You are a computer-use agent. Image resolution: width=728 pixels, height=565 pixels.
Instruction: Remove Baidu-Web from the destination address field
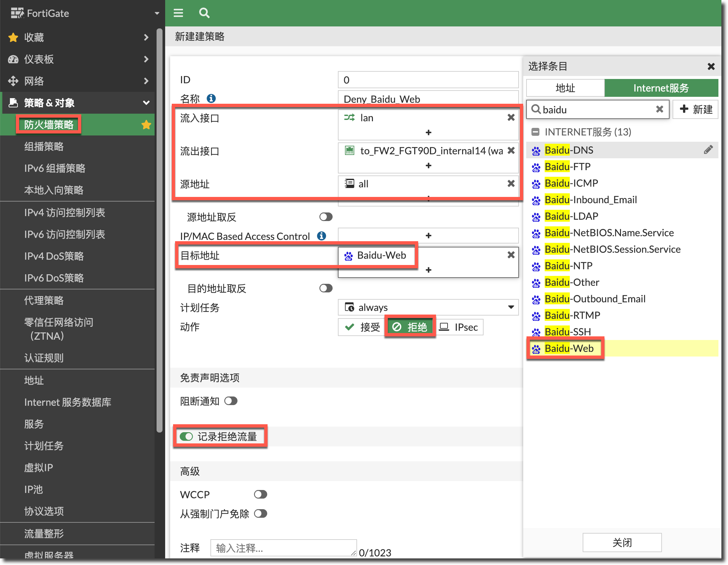[511, 255]
